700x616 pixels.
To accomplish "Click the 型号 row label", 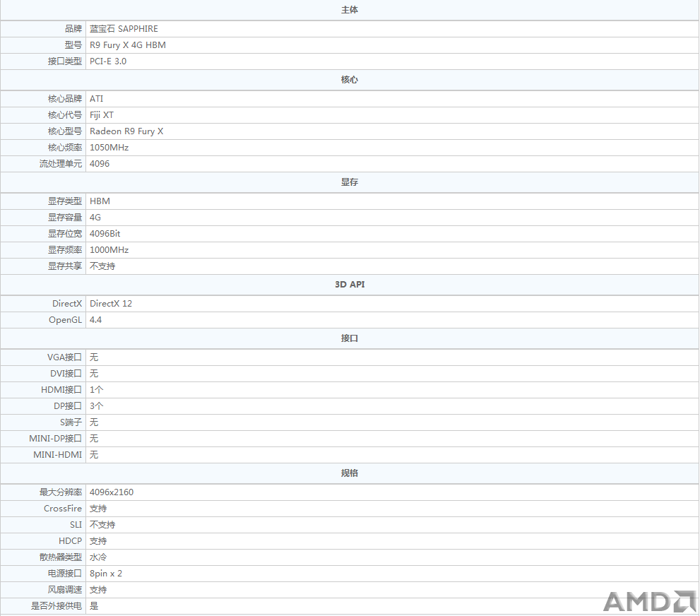I will (73, 45).
